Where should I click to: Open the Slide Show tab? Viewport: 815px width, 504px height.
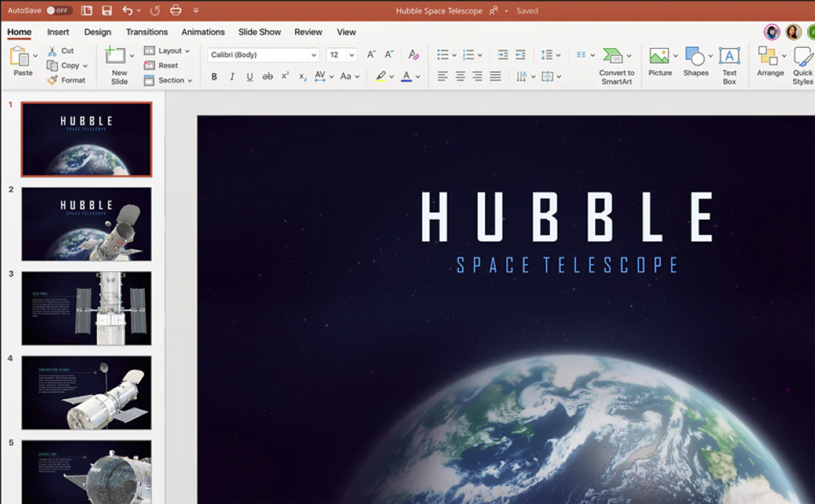point(259,33)
